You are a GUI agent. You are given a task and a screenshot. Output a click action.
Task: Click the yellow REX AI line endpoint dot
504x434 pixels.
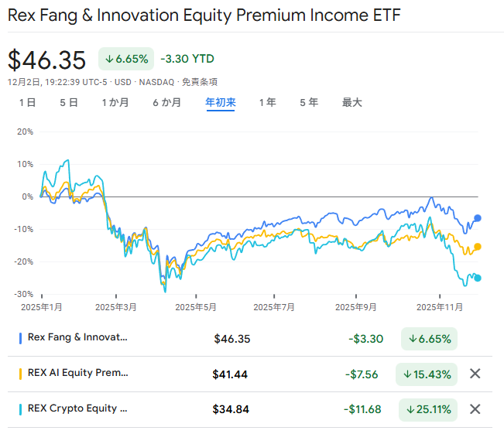click(477, 247)
